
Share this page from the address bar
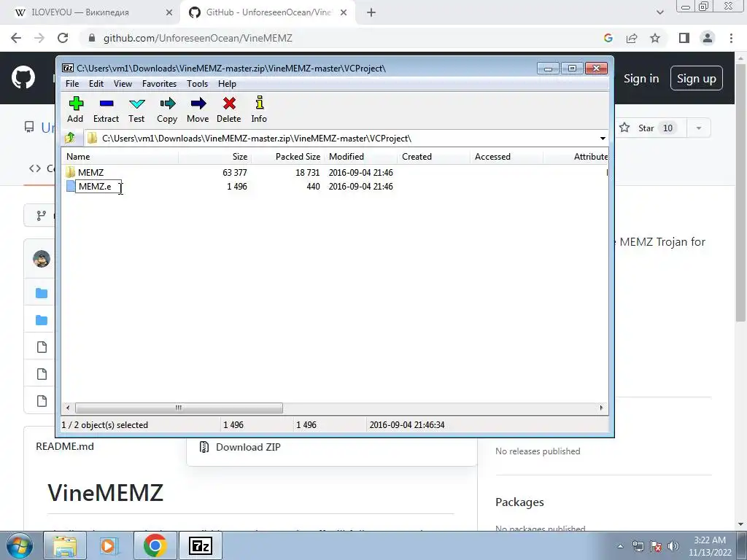[632, 38]
